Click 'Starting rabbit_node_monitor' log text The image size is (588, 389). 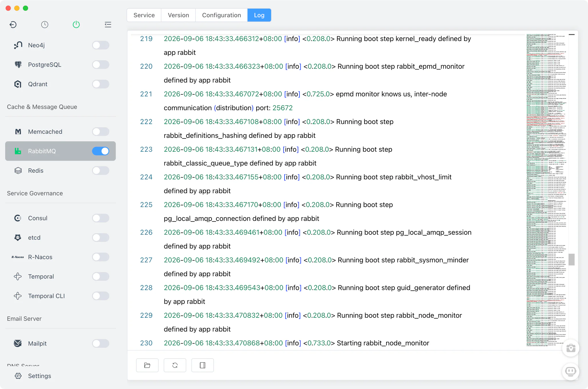click(x=383, y=343)
